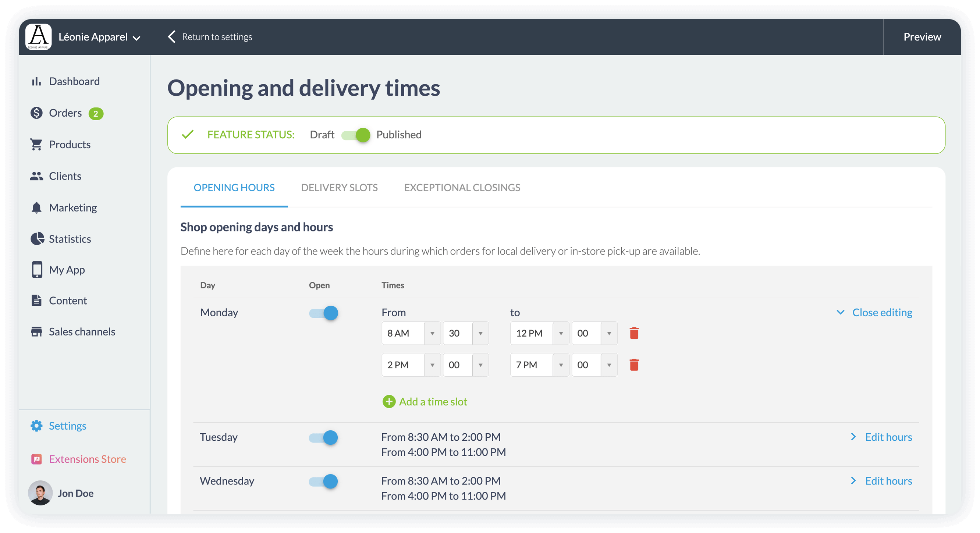This screenshot has height=533, width=980.
Task: Disable Tuesday's open toggle
Action: click(323, 437)
